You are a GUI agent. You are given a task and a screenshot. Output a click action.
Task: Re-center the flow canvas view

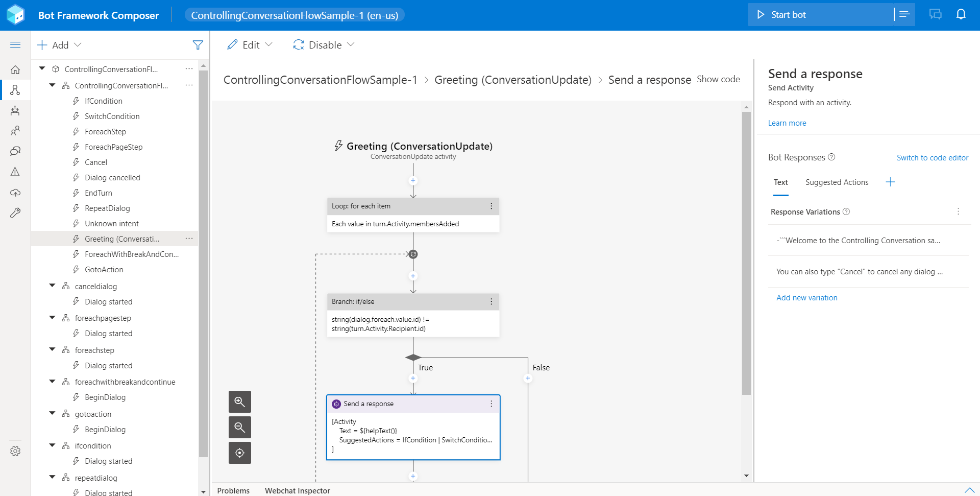coord(240,453)
